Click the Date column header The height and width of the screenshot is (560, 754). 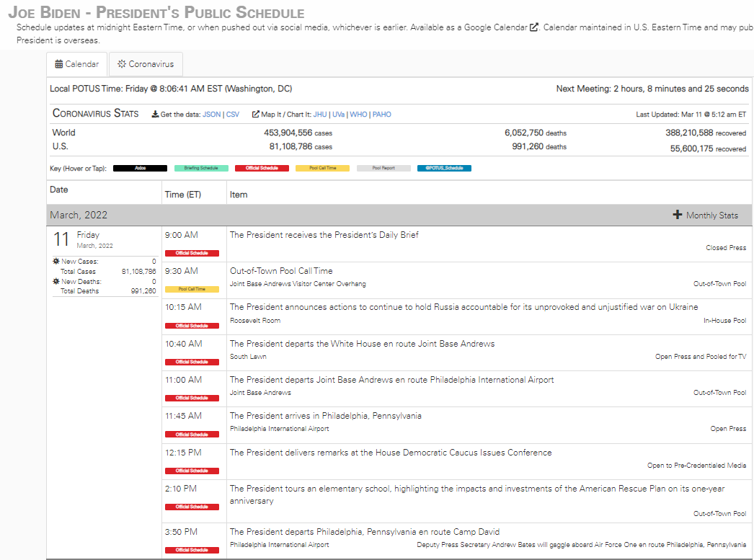point(58,190)
